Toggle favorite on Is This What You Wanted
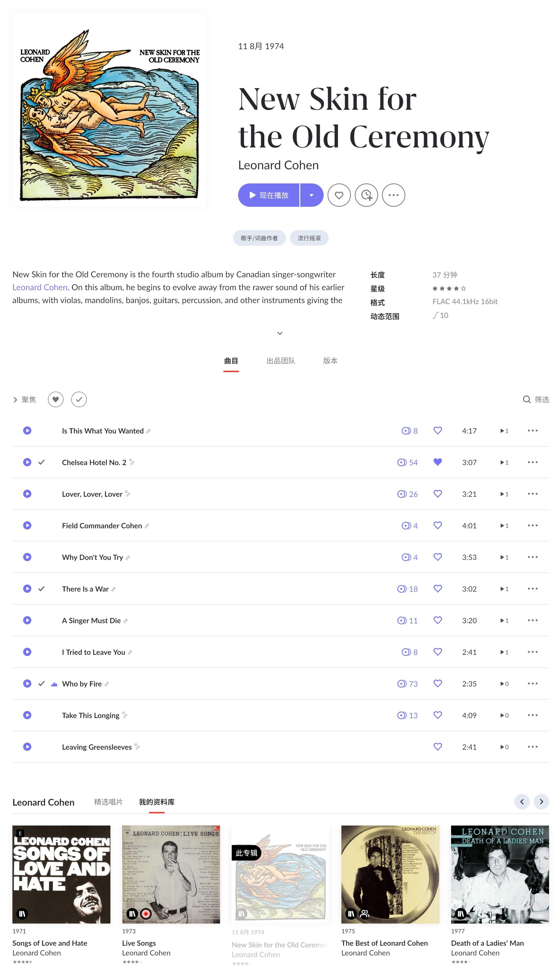The height and width of the screenshot is (980, 560). [x=438, y=430]
